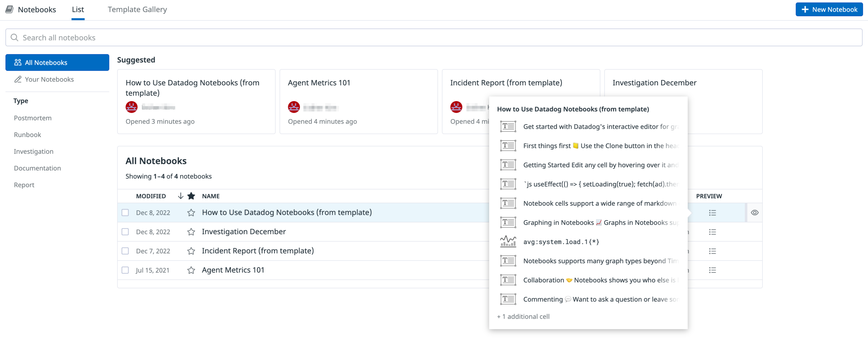Click text cell icon beside 'Notebooks supports many'
Image resolution: width=868 pixels, height=339 pixels.
508,261
